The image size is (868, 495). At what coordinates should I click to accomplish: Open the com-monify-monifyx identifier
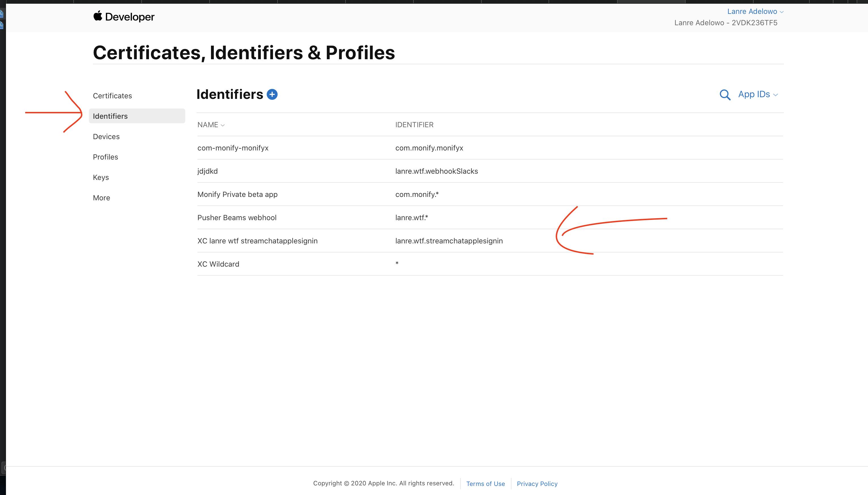click(233, 147)
